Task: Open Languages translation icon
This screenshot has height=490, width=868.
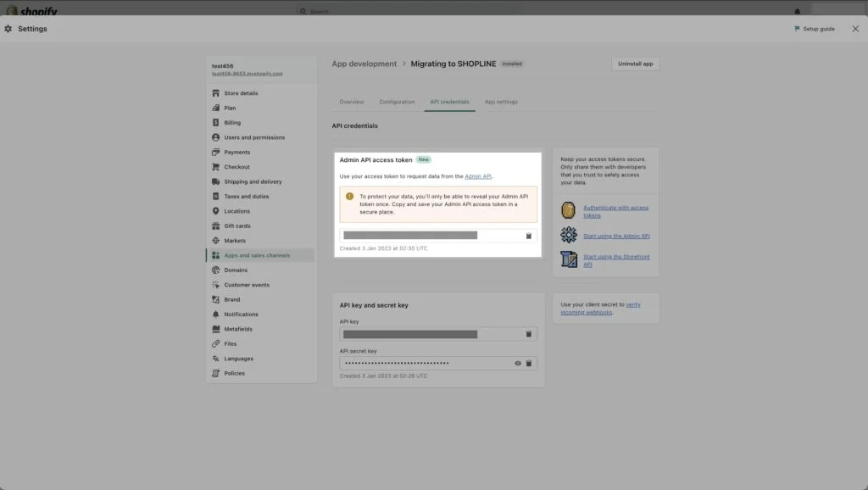Action: pos(215,359)
